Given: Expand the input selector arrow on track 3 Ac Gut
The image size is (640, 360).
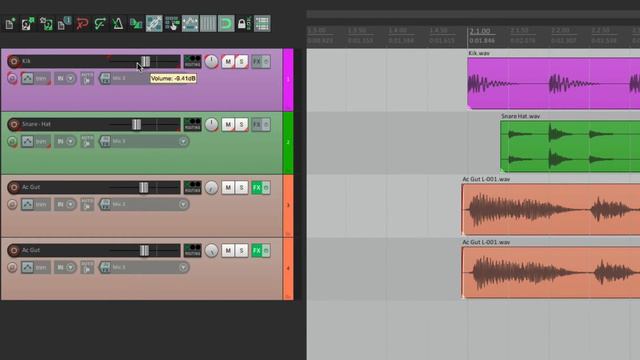Looking at the screenshot, I should [x=183, y=204].
